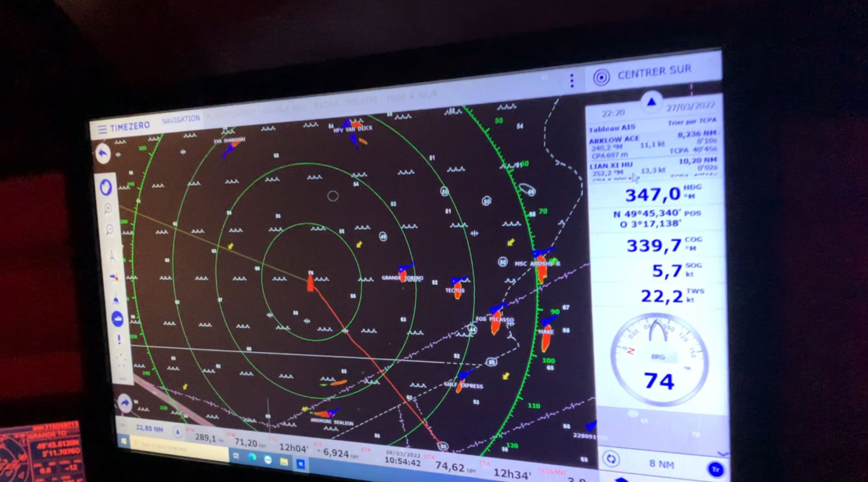Viewport: 868px width, 482px height.
Task: Open Task View on taskbar
Action: tap(236, 456)
